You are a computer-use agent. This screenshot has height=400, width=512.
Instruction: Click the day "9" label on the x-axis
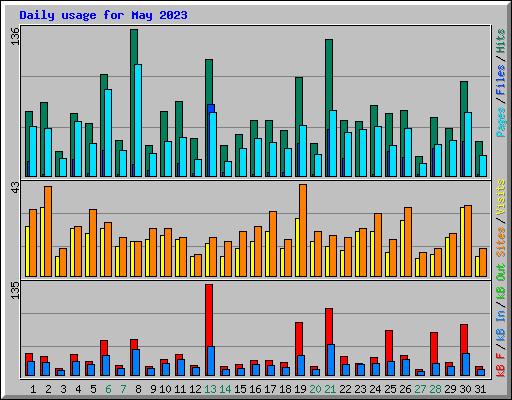(153, 389)
